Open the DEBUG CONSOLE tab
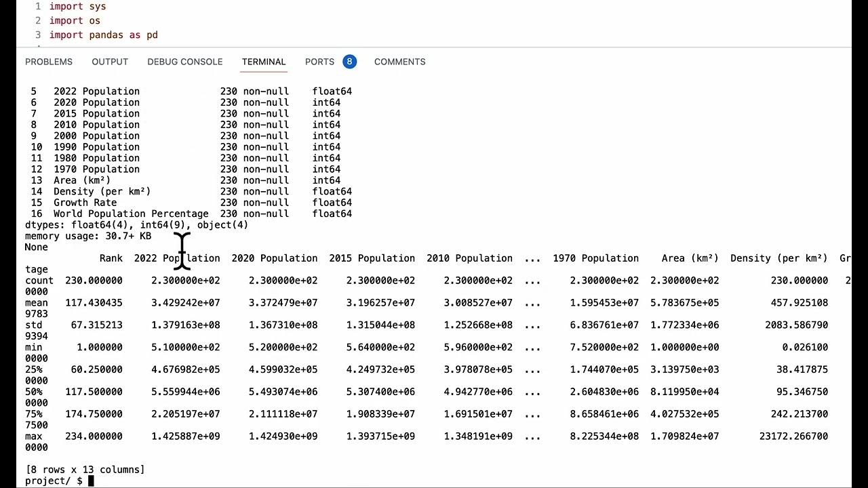Viewport: 868px width, 488px height. [184, 62]
